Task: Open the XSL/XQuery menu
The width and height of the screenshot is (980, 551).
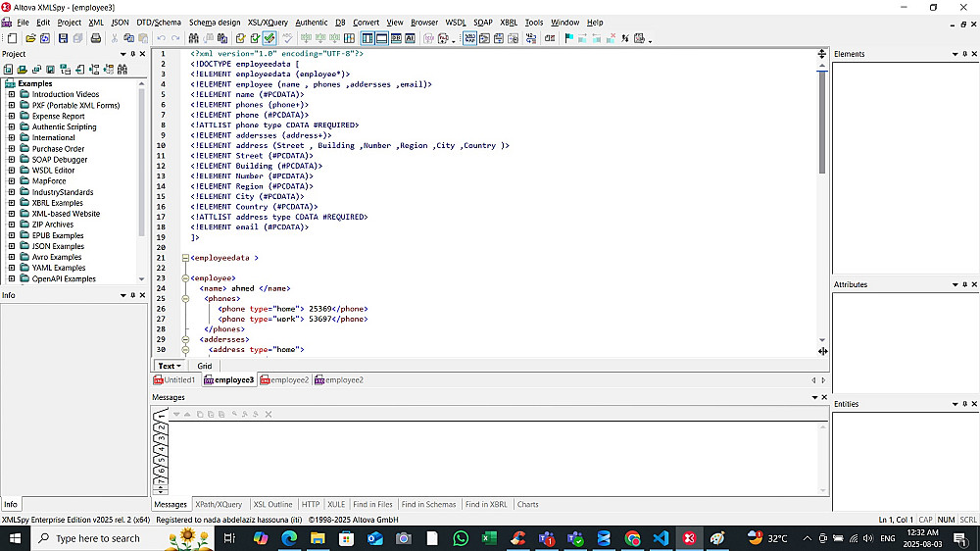Action: pos(268,22)
